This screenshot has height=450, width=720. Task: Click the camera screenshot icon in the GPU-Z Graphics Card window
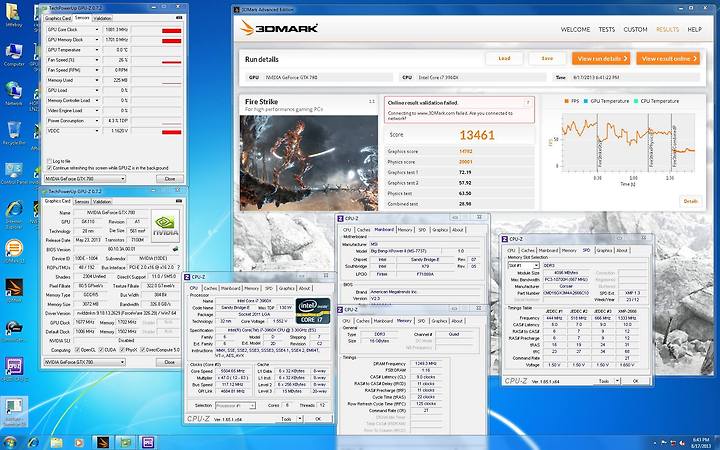[x=179, y=201]
